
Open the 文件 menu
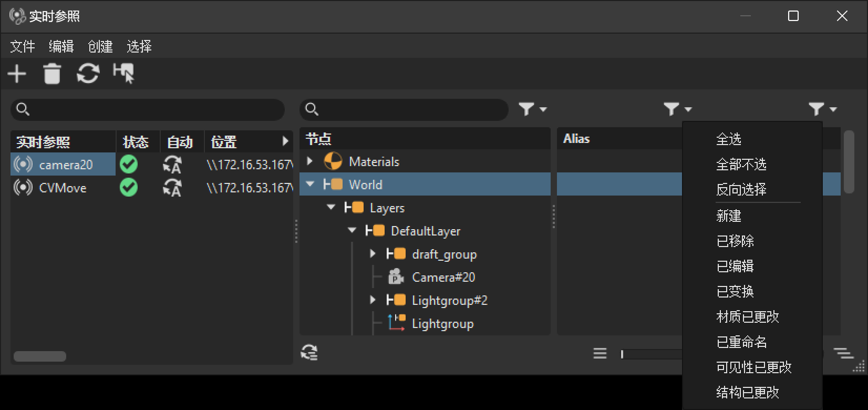click(x=23, y=46)
